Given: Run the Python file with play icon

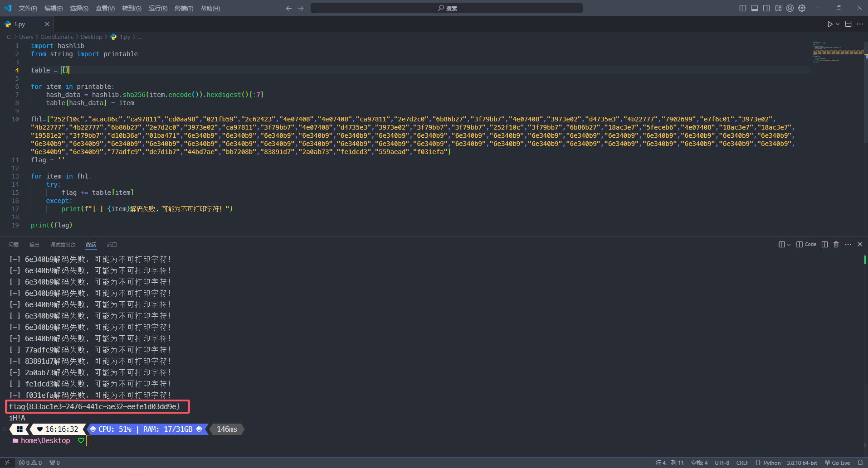Looking at the screenshot, I should coord(830,24).
